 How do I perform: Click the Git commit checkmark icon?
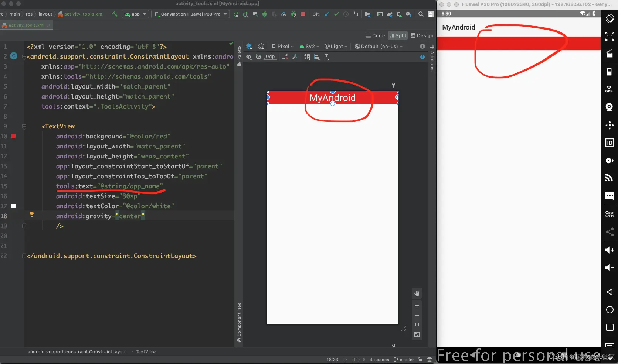click(336, 14)
